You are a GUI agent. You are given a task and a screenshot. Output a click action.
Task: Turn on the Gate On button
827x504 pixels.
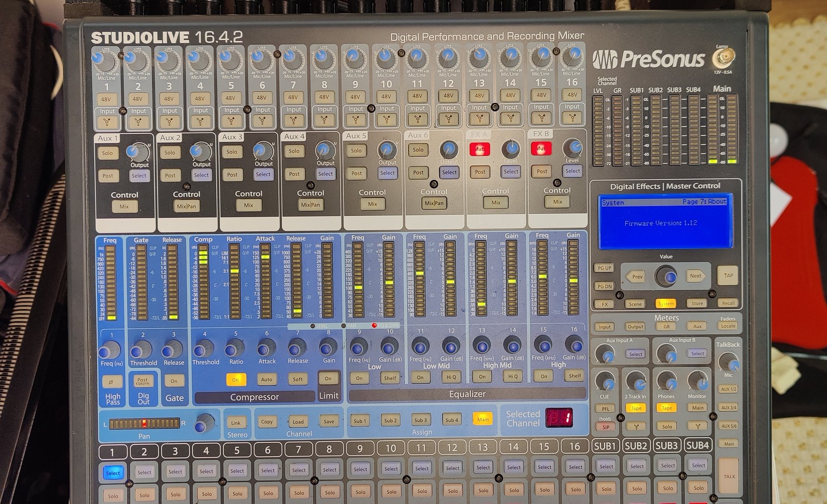point(174,381)
